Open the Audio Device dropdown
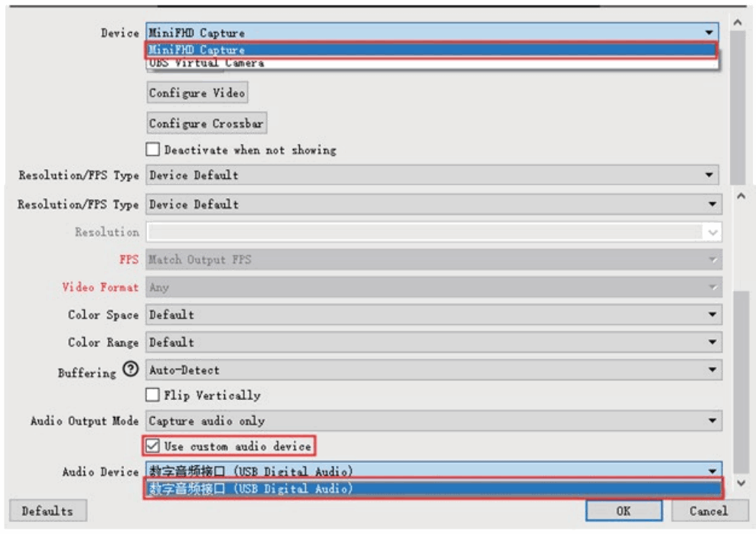 tap(434, 470)
